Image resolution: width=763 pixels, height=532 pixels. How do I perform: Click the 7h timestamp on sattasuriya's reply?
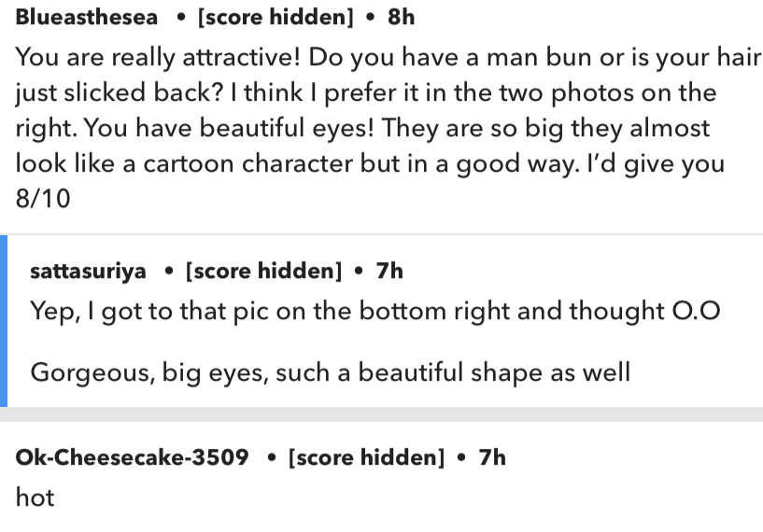tap(389, 272)
